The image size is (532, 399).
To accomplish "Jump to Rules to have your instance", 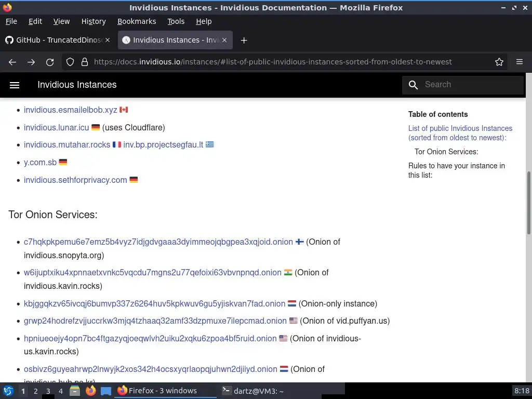I will tap(456, 170).
